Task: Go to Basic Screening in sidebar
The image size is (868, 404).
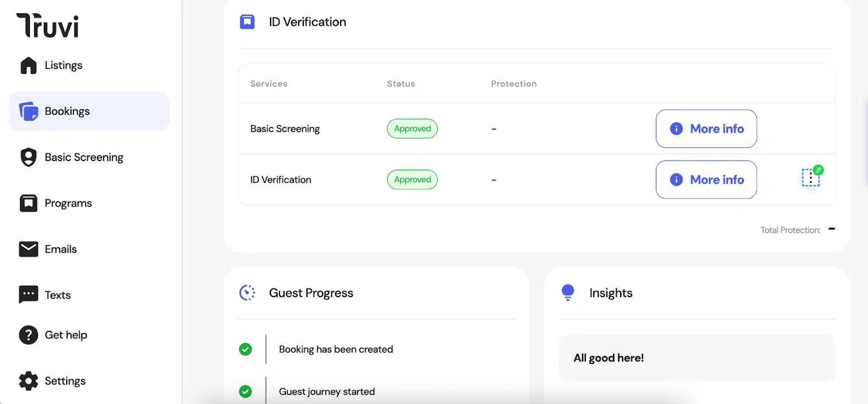Action: pos(89,157)
